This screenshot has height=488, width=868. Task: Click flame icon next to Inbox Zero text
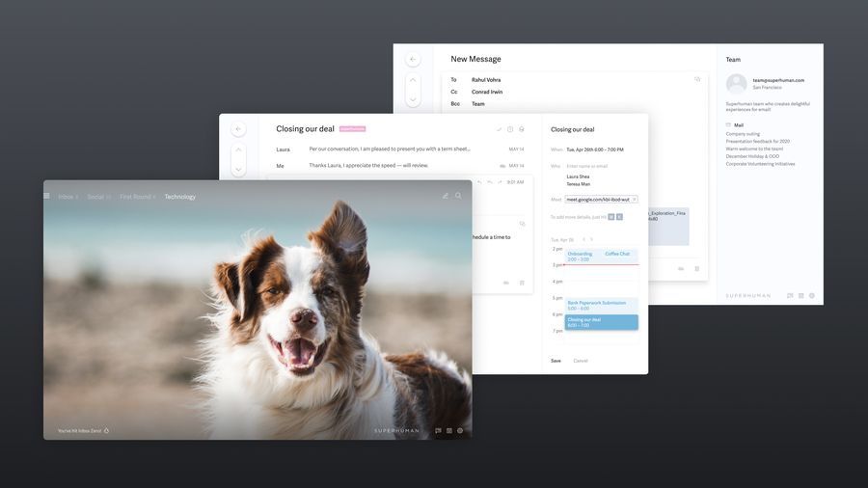tap(106, 430)
